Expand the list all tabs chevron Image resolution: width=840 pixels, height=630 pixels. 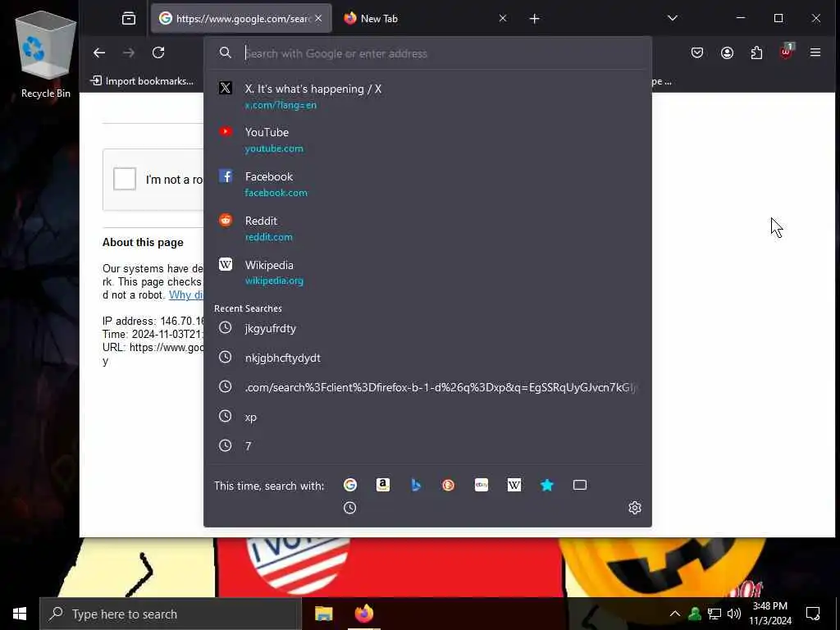coord(673,18)
